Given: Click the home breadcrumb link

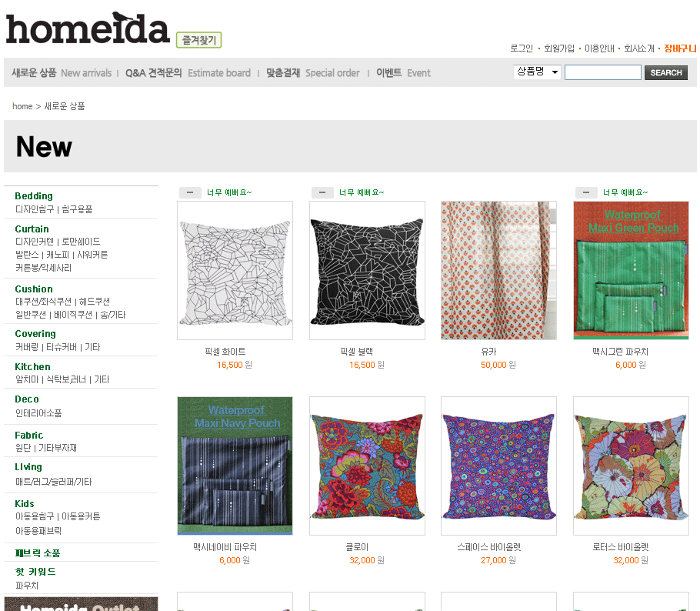Looking at the screenshot, I should pyautogui.click(x=22, y=106).
